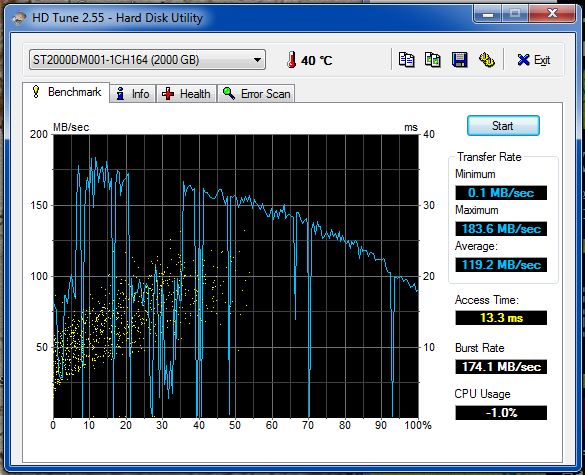This screenshot has height=475, width=585.
Task: Exit the program via the blue X button
Action: pos(534,60)
